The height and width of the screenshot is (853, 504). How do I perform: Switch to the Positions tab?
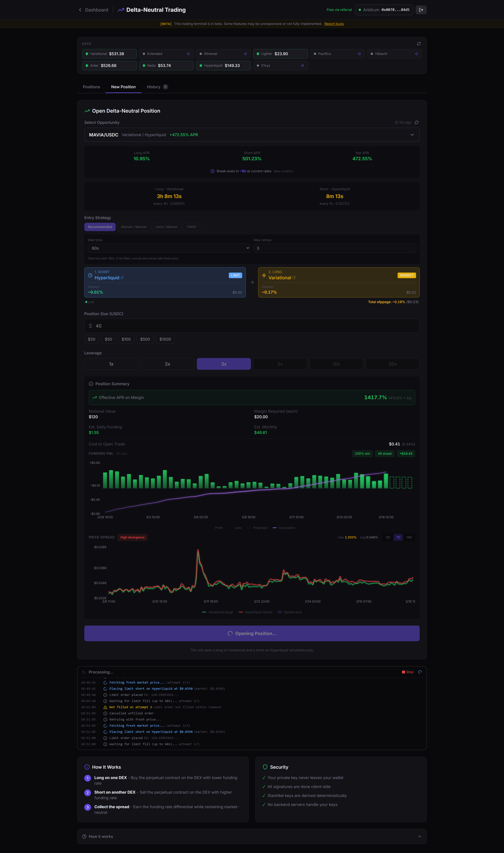pyautogui.click(x=91, y=87)
